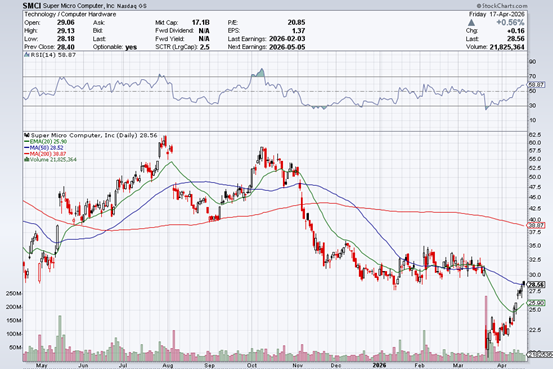The height and width of the screenshot is (369, 553).
Task: Click the Optionable yes value
Action: [131, 47]
